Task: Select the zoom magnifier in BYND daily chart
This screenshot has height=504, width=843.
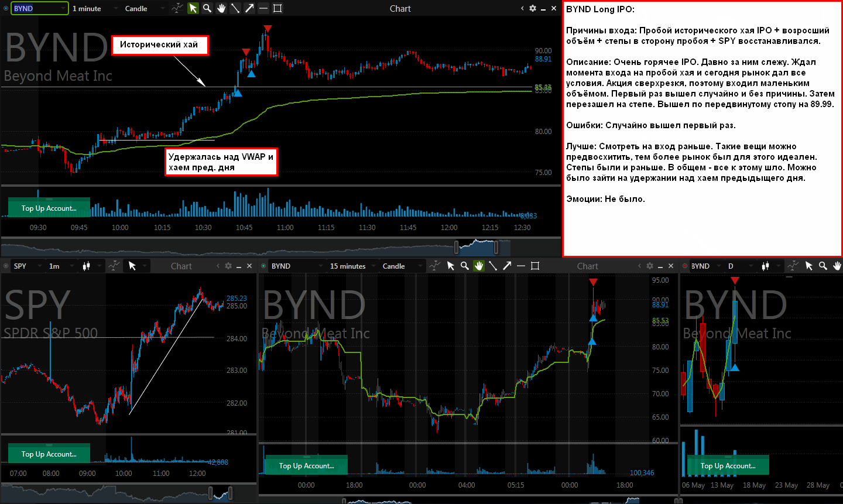Action: (823, 266)
